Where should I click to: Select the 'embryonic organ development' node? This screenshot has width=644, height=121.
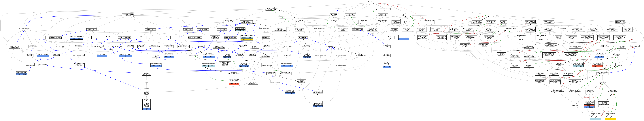coord(169,46)
